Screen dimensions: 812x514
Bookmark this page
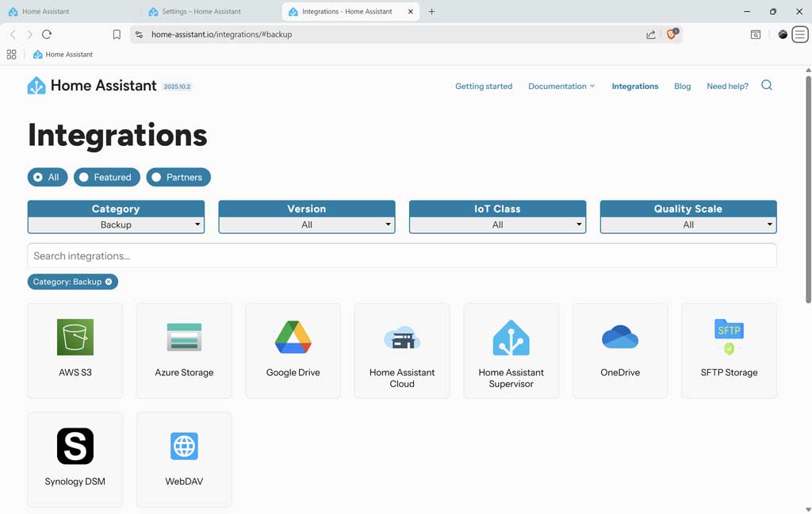117,34
